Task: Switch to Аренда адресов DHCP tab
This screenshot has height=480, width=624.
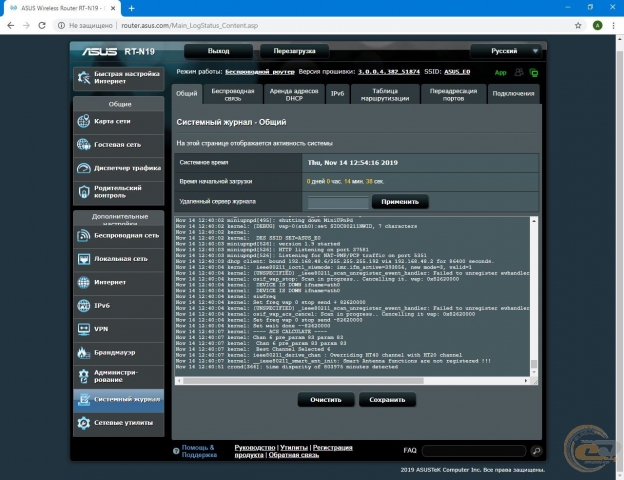Action: pos(294,94)
